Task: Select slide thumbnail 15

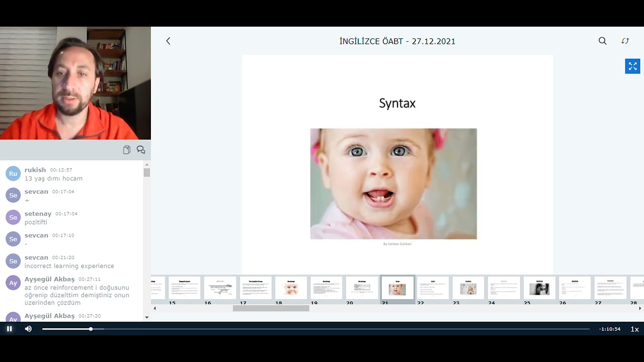Action: coord(184,288)
